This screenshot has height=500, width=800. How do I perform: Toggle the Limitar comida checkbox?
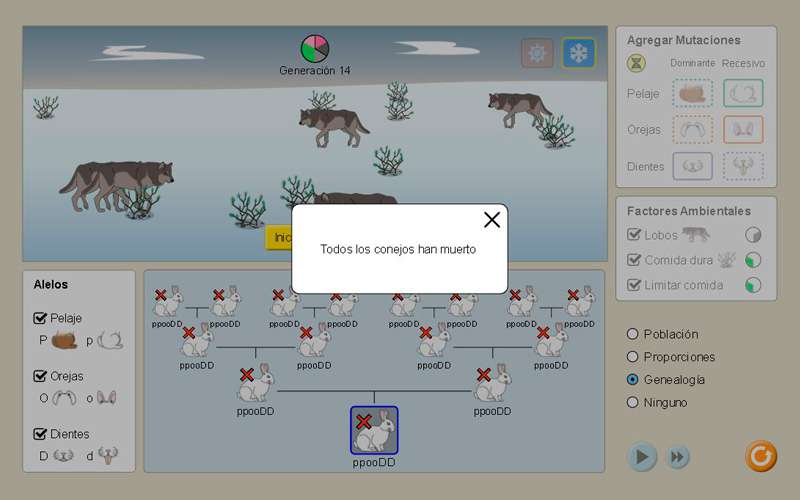pyautogui.click(x=634, y=285)
